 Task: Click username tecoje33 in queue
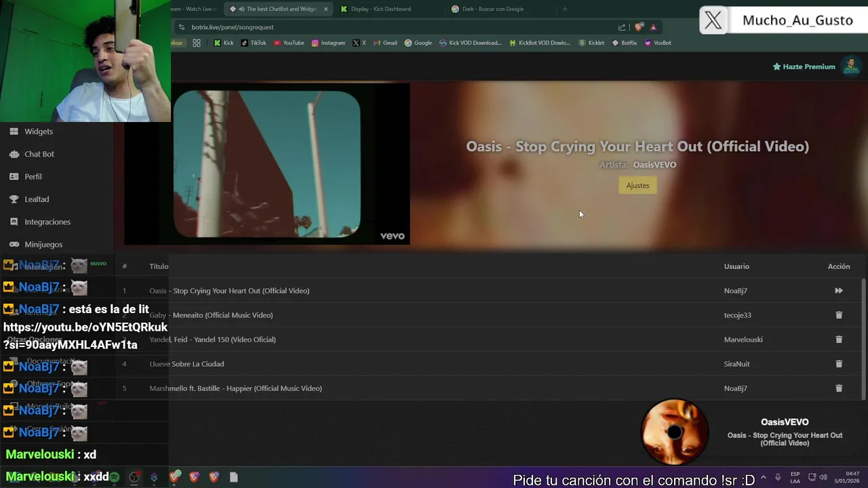point(738,315)
